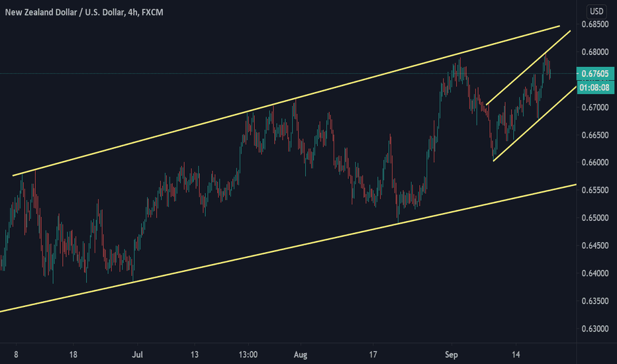Click the 0.63500 price axis label
617x364 pixels.
pyautogui.click(x=595, y=301)
